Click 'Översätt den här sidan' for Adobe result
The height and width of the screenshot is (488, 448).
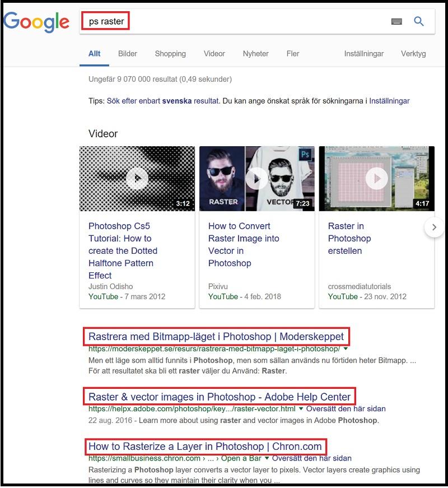click(x=346, y=408)
